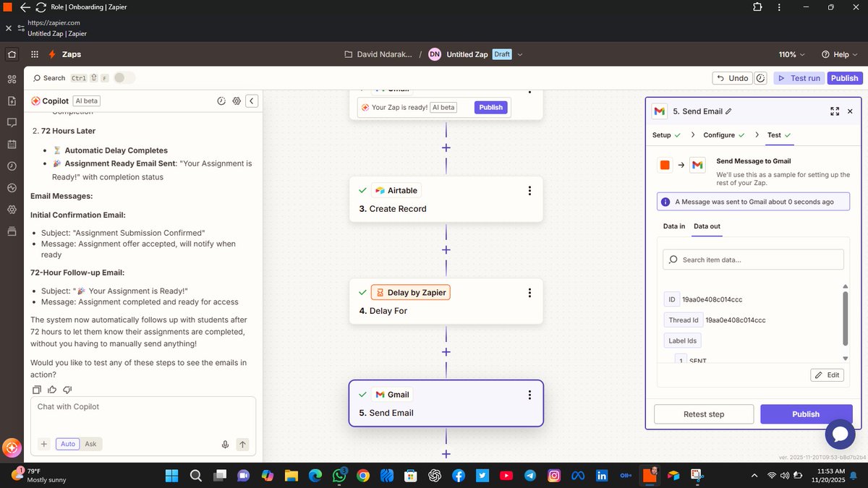Open the app grid icon beside Zaps
Viewport: 868px width, 488px height.
pos(33,53)
